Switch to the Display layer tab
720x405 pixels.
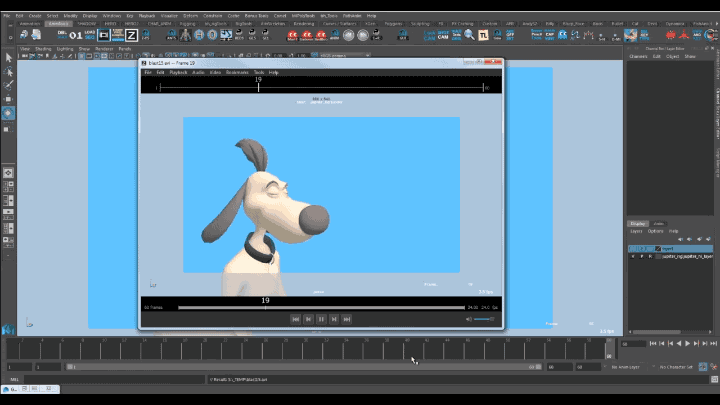pyautogui.click(x=637, y=224)
